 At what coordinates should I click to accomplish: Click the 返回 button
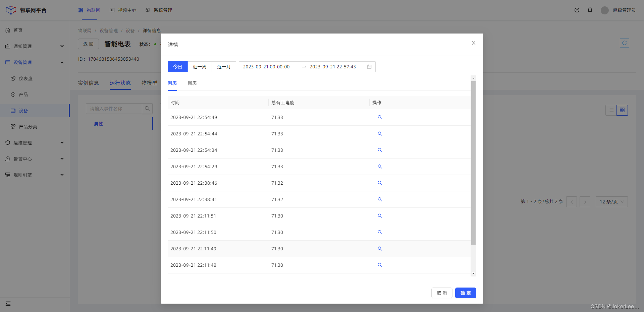pyautogui.click(x=88, y=44)
